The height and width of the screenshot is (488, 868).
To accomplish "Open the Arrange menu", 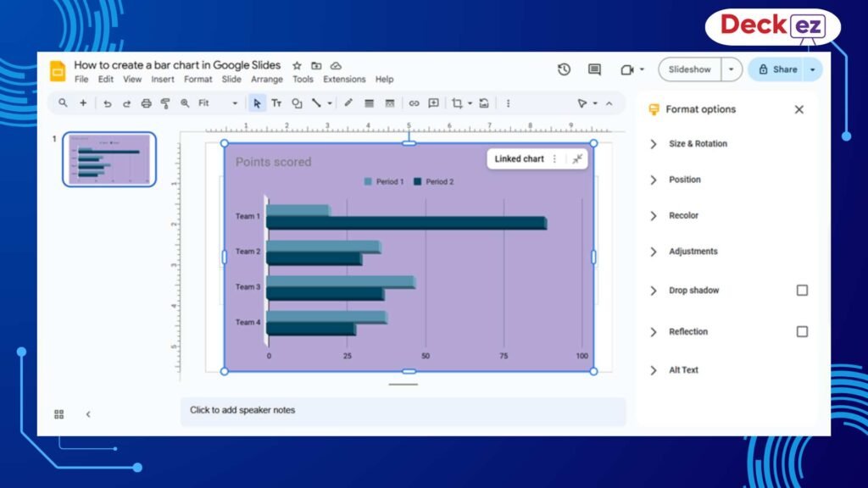I will coord(267,79).
